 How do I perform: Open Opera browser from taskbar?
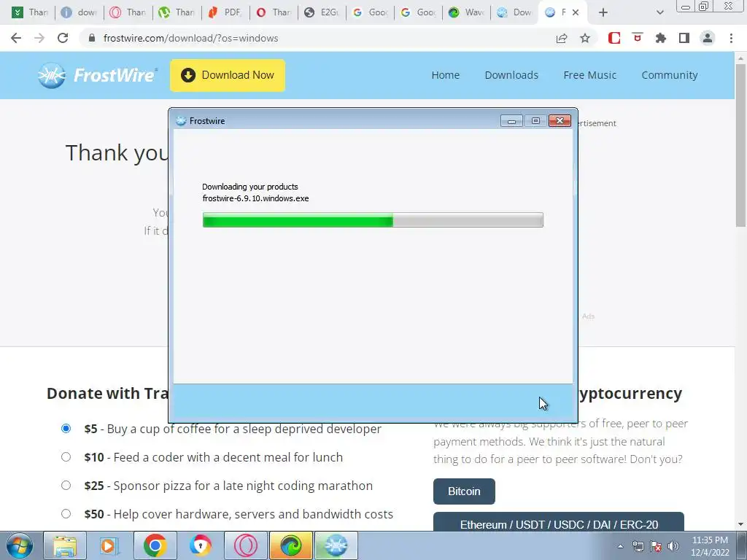click(245, 545)
